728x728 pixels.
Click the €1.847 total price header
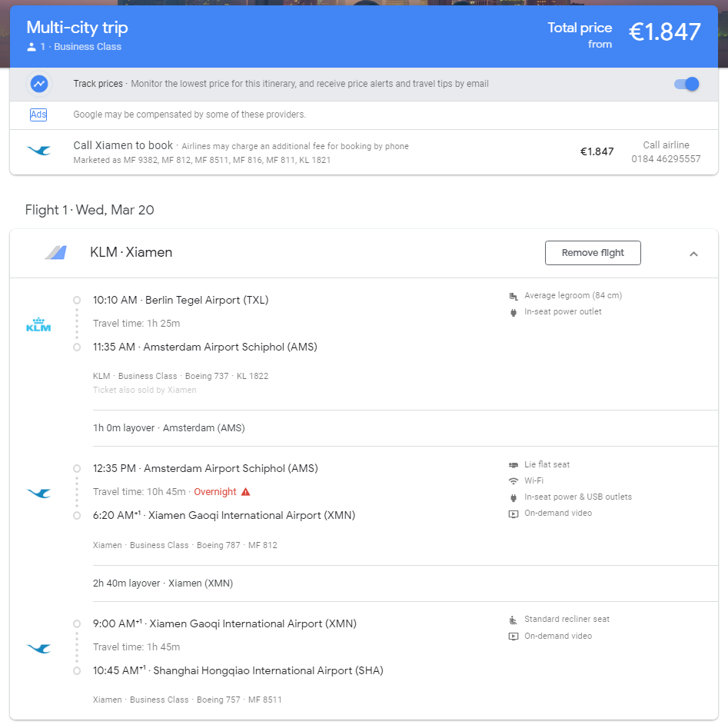[664, 32]
